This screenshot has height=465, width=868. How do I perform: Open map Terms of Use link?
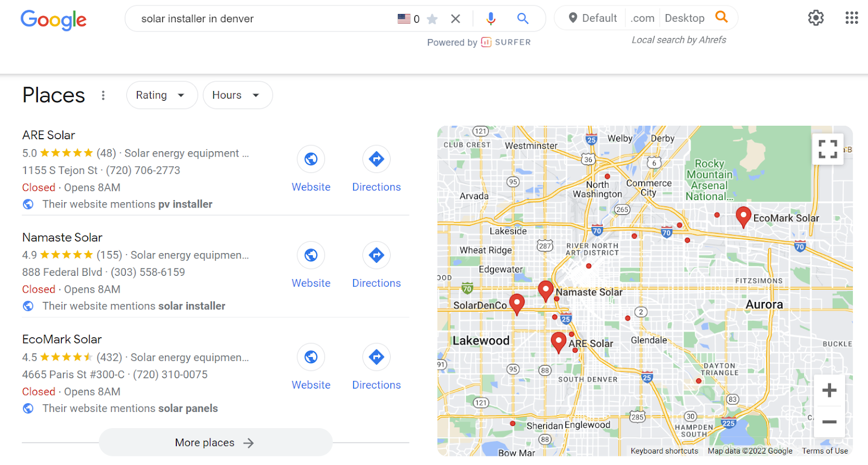[825, 451]
